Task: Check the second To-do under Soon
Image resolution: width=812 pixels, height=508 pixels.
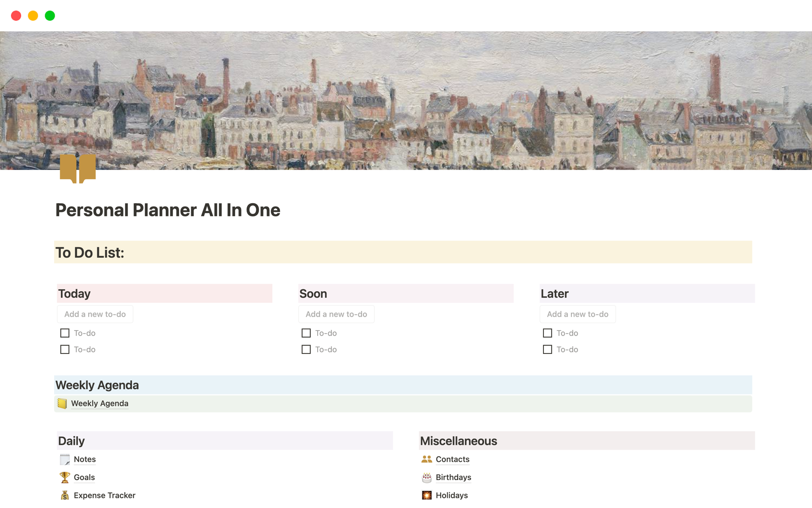Action: pos(306,349)
